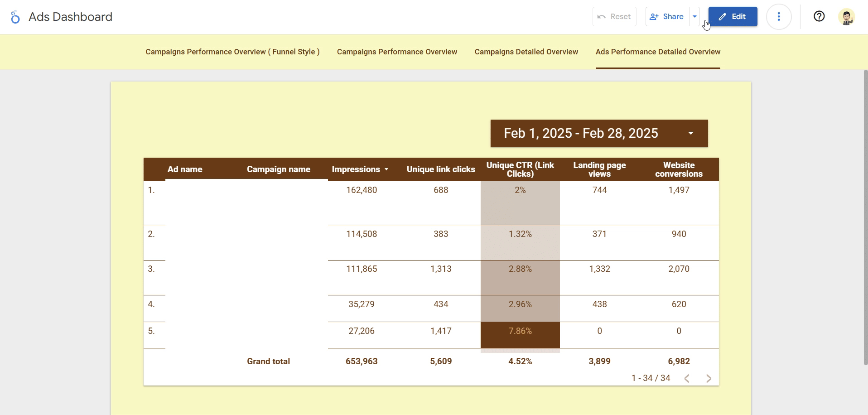Viewport: 868px width, 415px height.
Task: Click grand total website conversions 6,982
Action: [x=679, y=362]
